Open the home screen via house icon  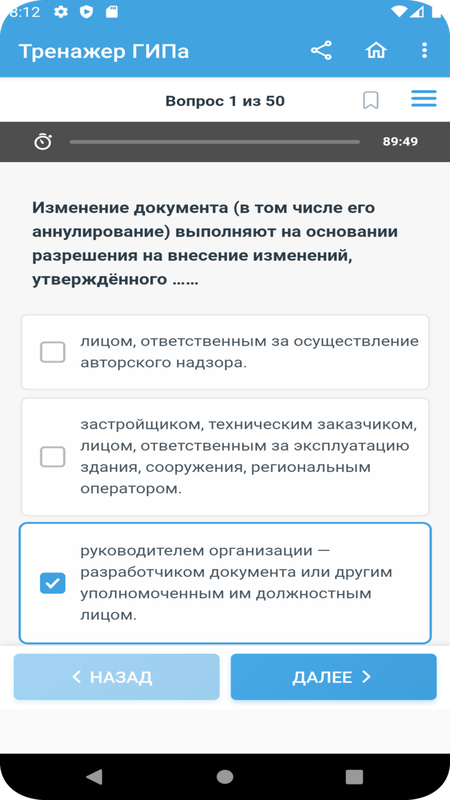coord(376,51)
